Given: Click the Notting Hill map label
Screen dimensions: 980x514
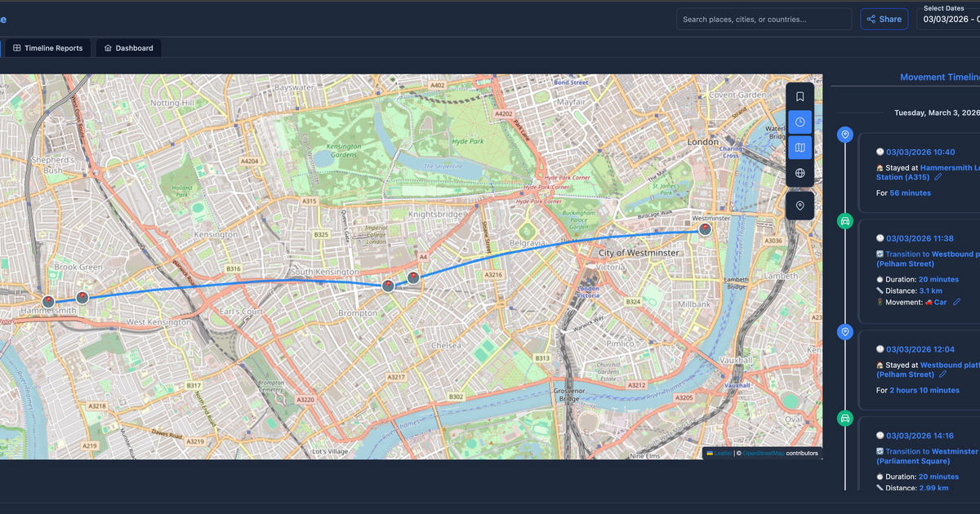Looking at the screenshot, I should pyautogui.click(x=172, y=104).
